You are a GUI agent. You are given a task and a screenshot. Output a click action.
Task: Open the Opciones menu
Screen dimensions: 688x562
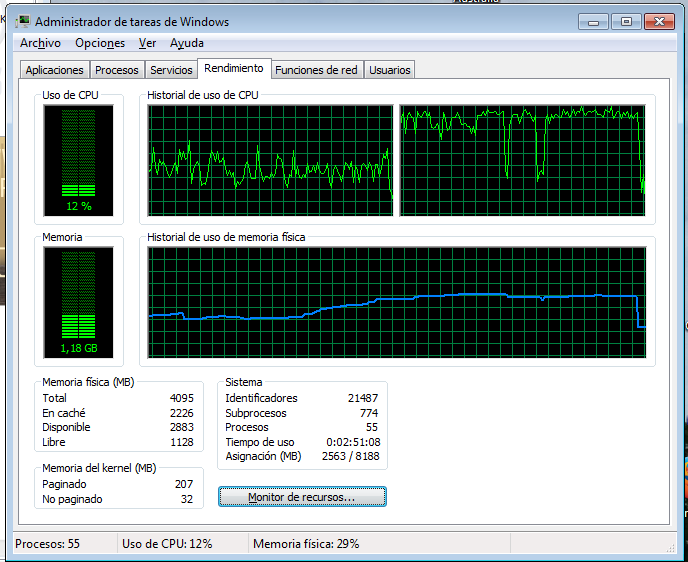100,43
